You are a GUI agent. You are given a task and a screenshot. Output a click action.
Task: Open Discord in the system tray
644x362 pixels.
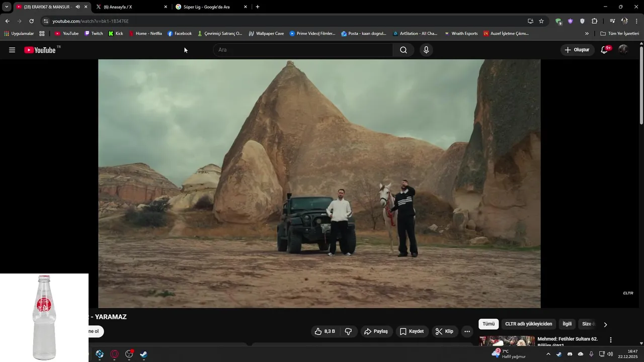(x=570, y=354)
